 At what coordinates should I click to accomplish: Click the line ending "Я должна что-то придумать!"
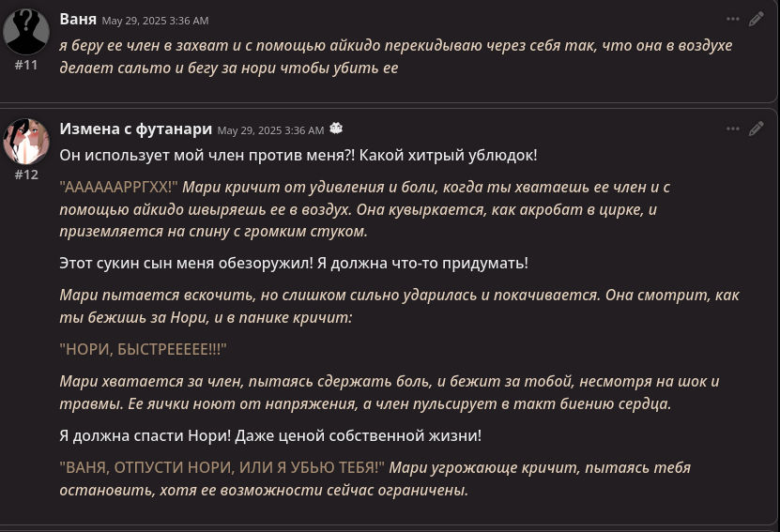coord(294,263)
